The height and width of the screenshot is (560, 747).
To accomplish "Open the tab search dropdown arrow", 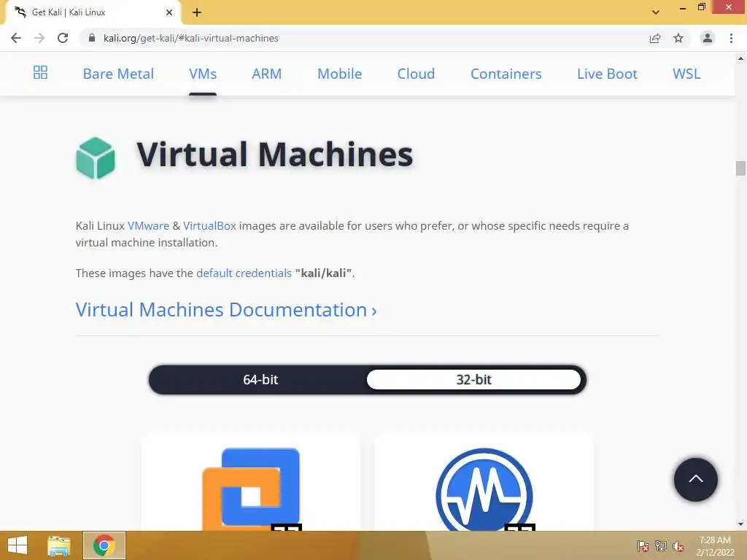I will (x=656, y=12).
